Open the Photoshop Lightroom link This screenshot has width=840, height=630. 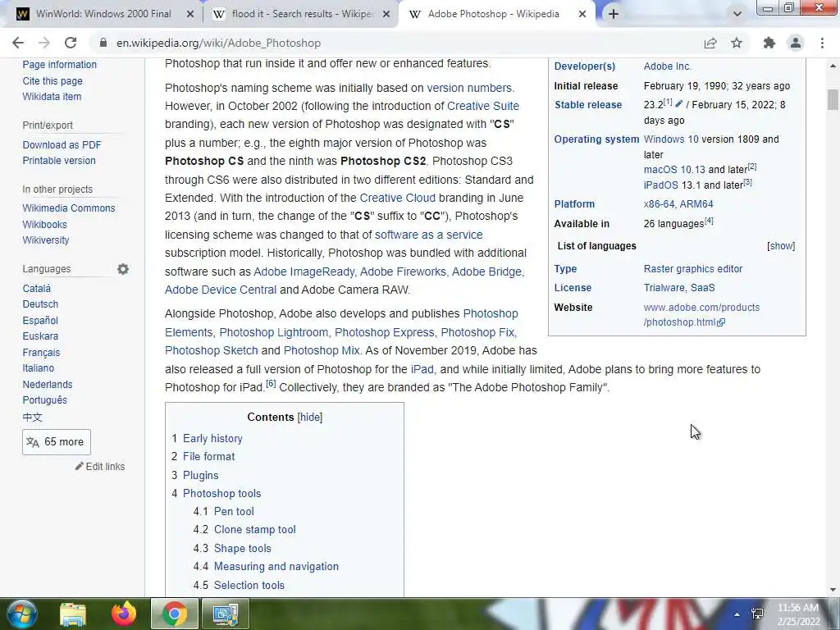[x=274, y=332]
